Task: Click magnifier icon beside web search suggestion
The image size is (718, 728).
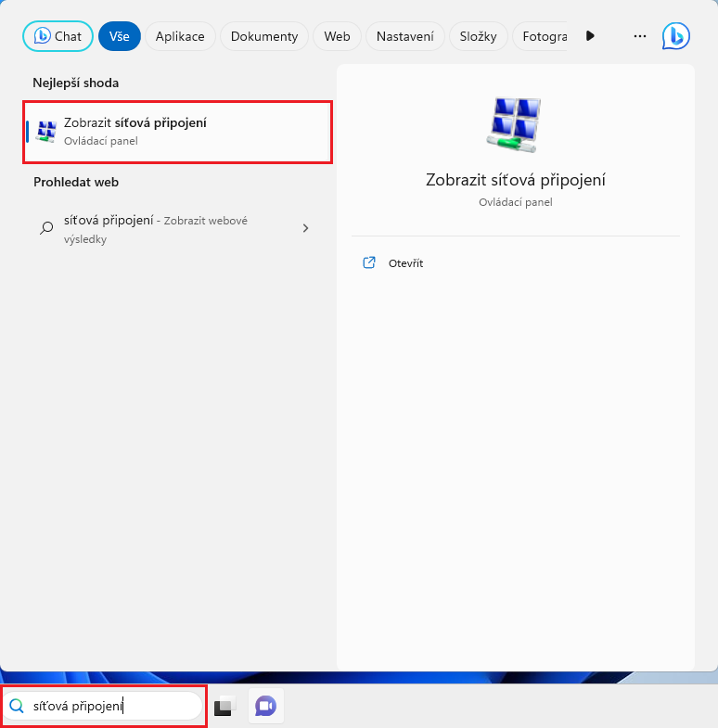Action: pyautogui.click(x=46, y=228)
